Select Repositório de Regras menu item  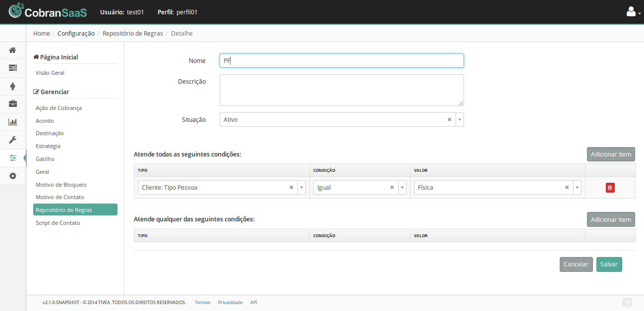(75, 209)
